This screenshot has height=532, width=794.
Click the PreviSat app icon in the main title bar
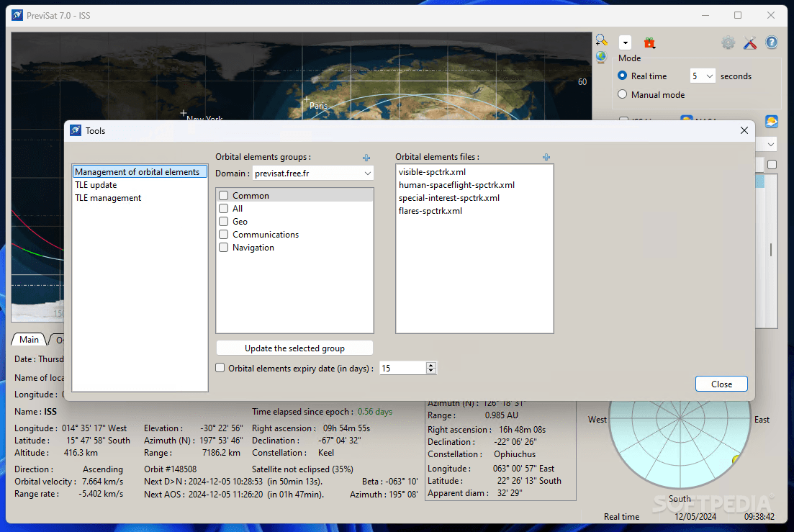point(17,15)
